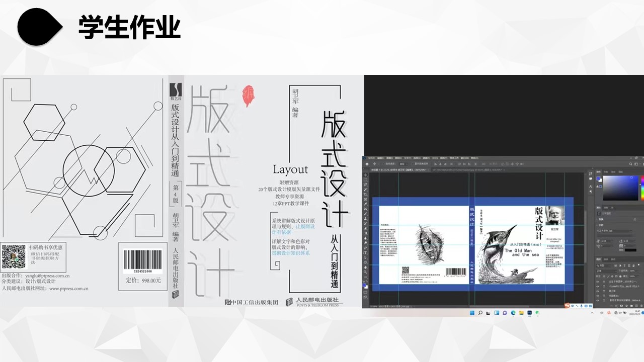Select the Move tool in the toolbox

[x=366, y=174]
